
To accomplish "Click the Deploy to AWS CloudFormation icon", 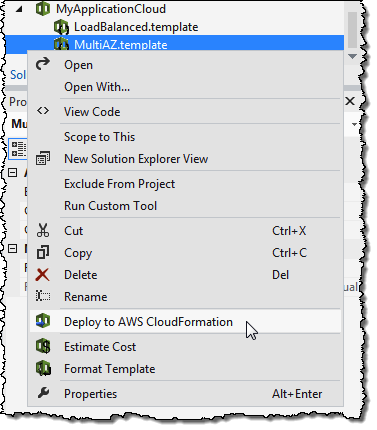I will point(43,321).
